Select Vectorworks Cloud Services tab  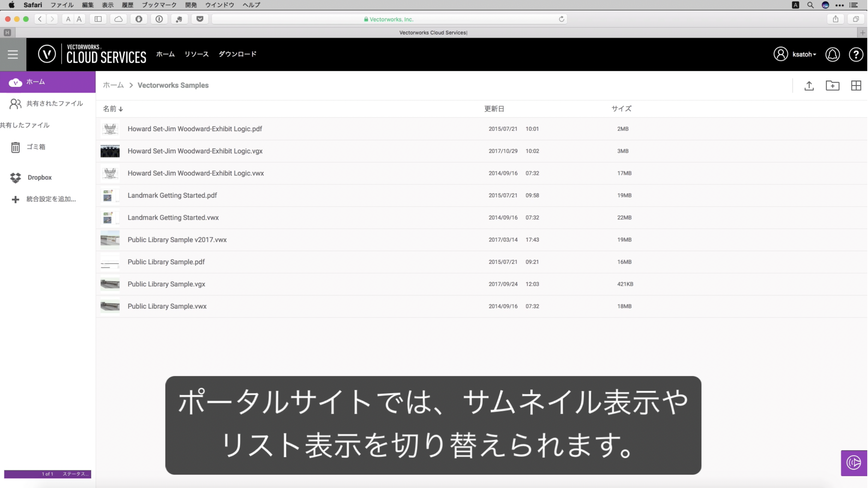[x=433, y=33]
